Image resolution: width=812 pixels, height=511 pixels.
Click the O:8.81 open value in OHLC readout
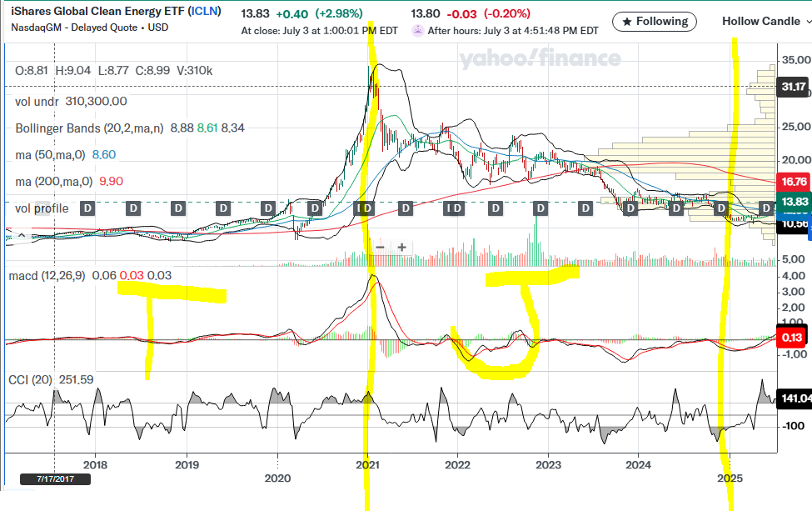[31, 71]
